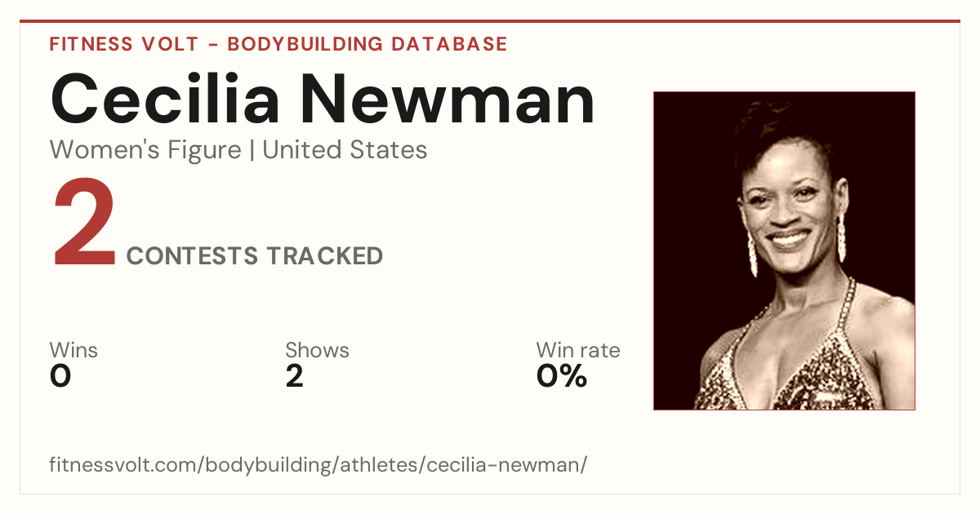
Task: Click the United States country label
Action: tap(345, 150)
